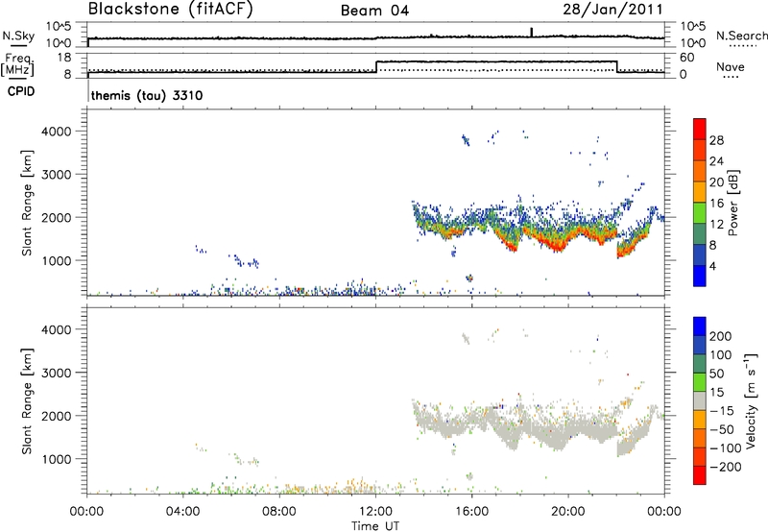Click the "3000" range tick in velocity panel
768x532 pixels.
pos(56,373)
